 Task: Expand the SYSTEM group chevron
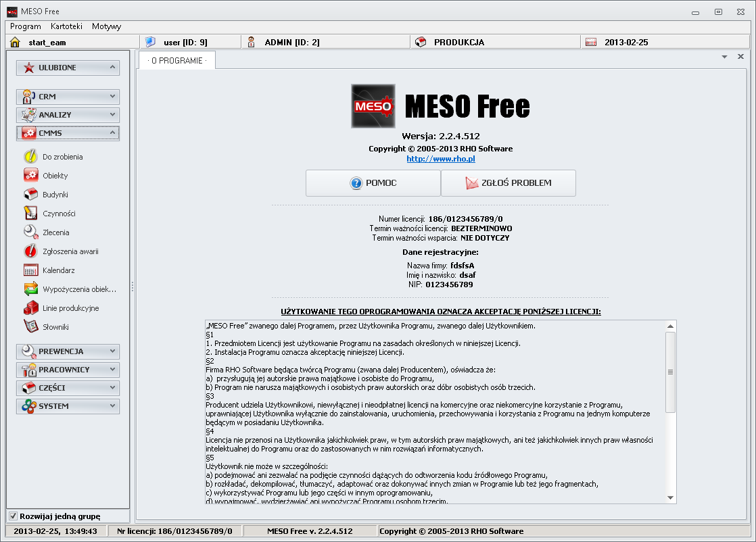click(112, 405)
